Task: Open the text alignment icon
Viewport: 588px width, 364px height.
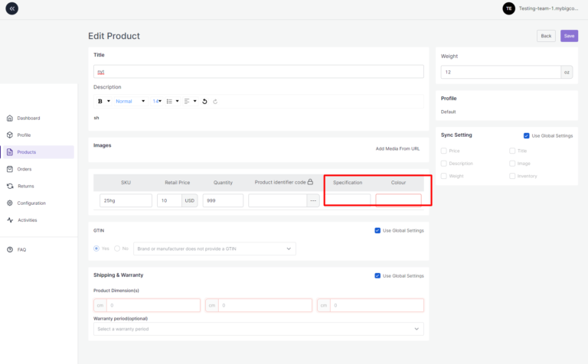Action: [187, 101]
